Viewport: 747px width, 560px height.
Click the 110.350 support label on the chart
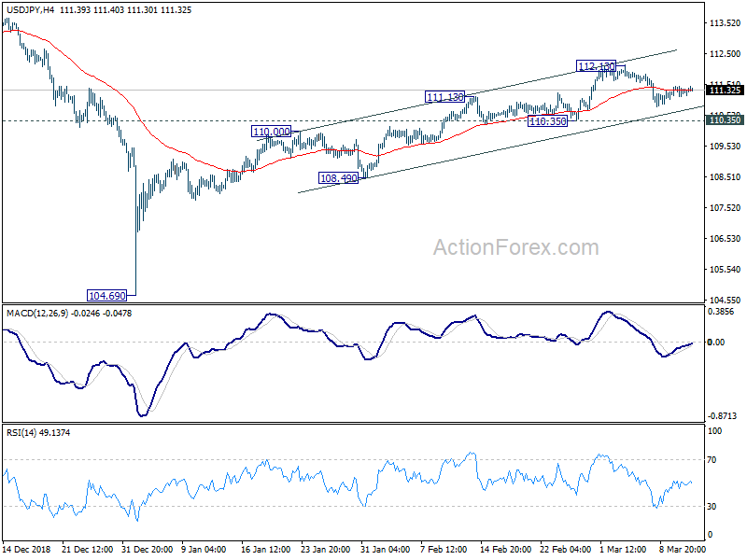click(x=548, y=121)
